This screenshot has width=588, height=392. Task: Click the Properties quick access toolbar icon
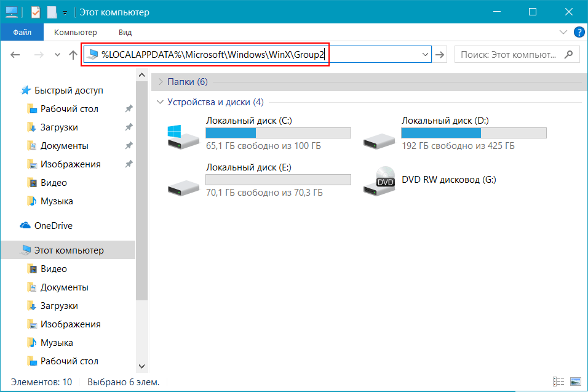tap(36, 12)
